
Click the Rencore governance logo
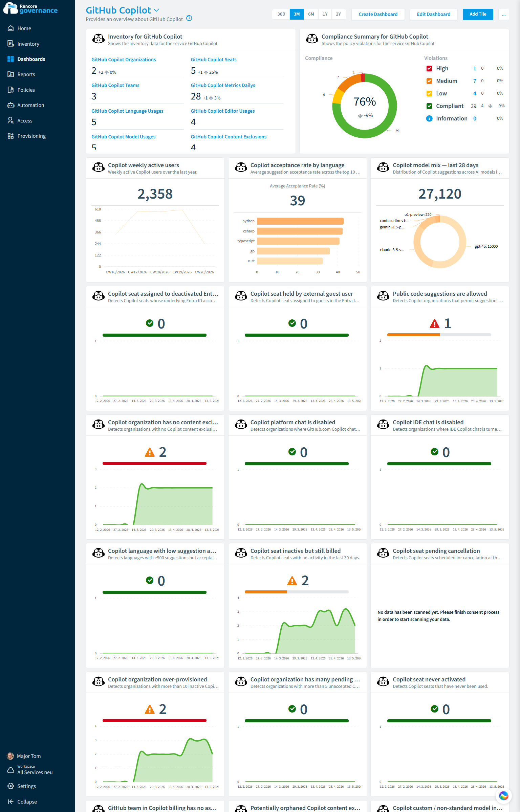coord(30,8)
